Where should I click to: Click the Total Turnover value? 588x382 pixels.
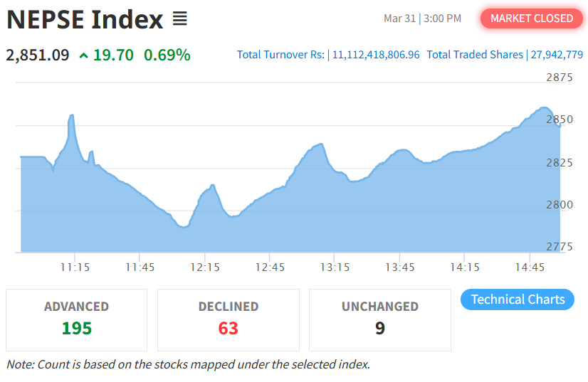pos(376,55)
